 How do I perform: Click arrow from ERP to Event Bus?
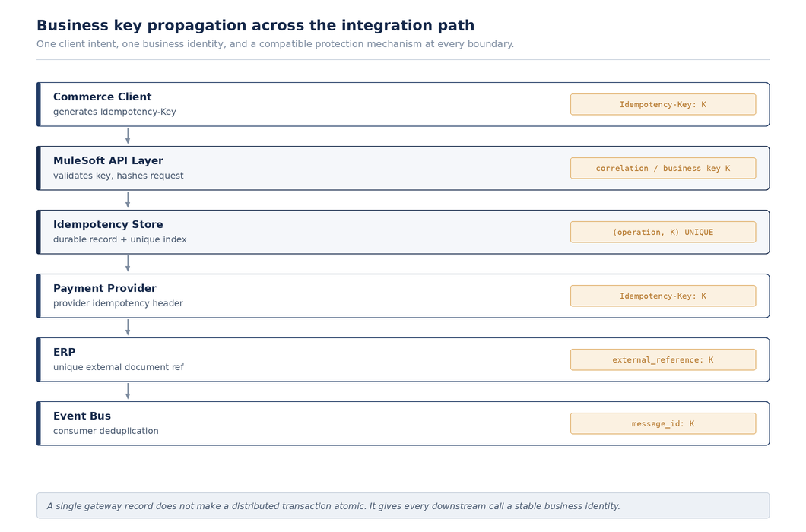(128, 391)
